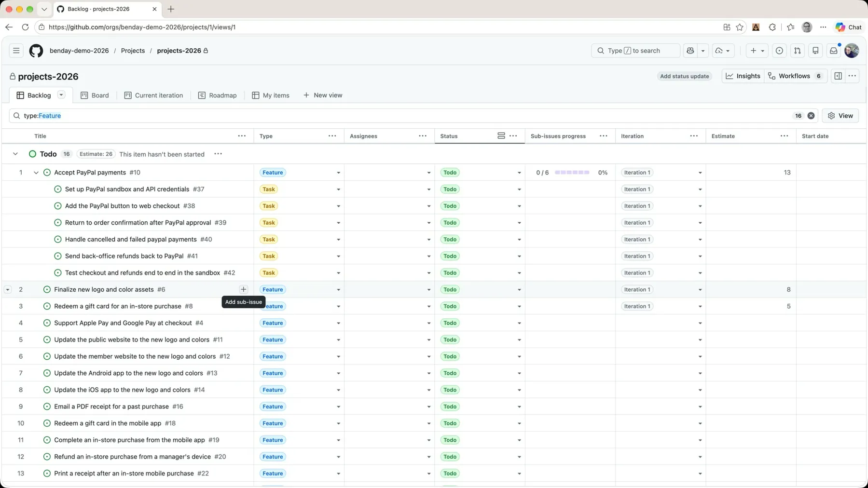Open the pull requests icon in header
868x488 pixels.
coord(798,51)
